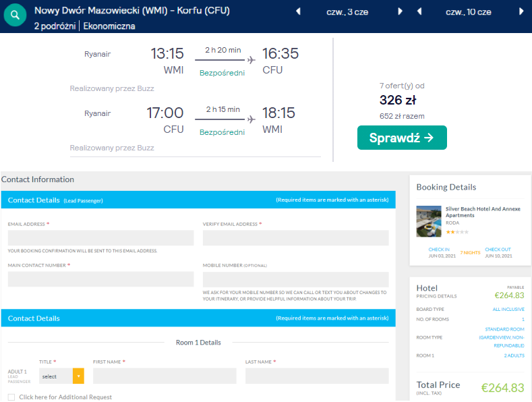532x402 pixels.
Task: Select the 17:00 return departure time
Action: [165, 113]
